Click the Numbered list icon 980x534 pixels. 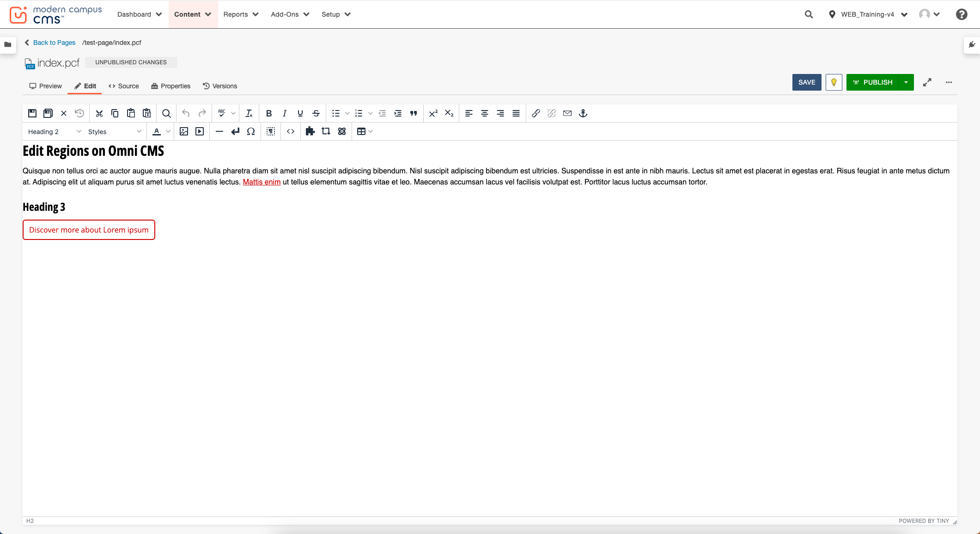pos(359,113)
